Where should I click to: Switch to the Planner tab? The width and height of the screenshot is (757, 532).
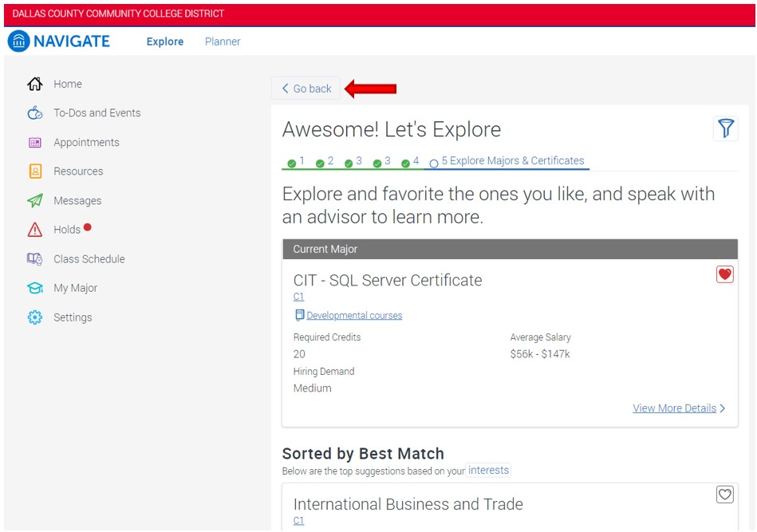(x=223, y=41)
